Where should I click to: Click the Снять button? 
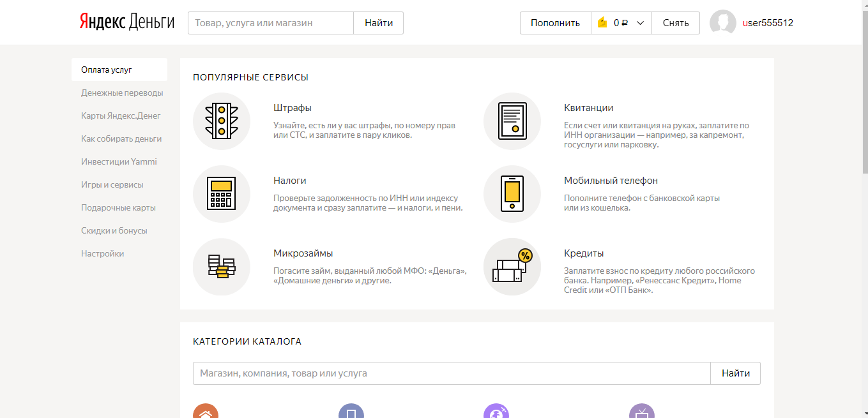coord(676,23)
